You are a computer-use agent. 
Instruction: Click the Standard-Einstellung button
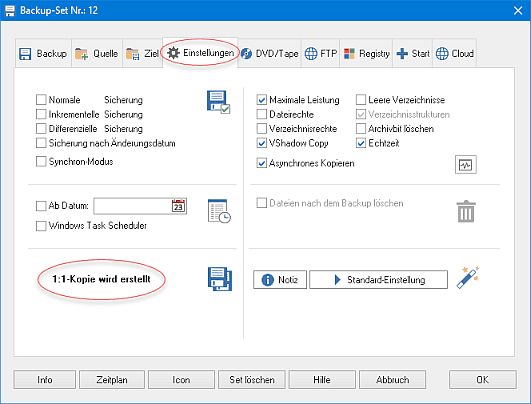click(379, 280)
